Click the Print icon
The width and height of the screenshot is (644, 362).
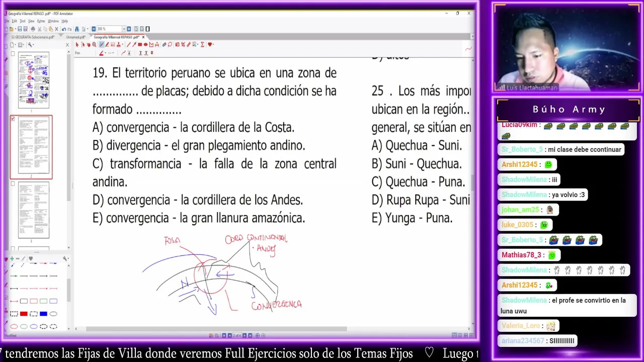click(x=33, y=29)
